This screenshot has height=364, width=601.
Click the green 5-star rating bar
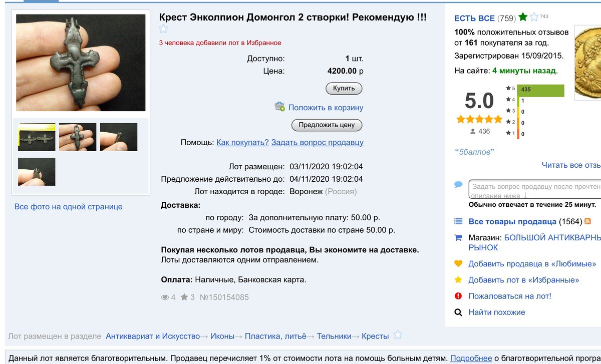[540, 90]
